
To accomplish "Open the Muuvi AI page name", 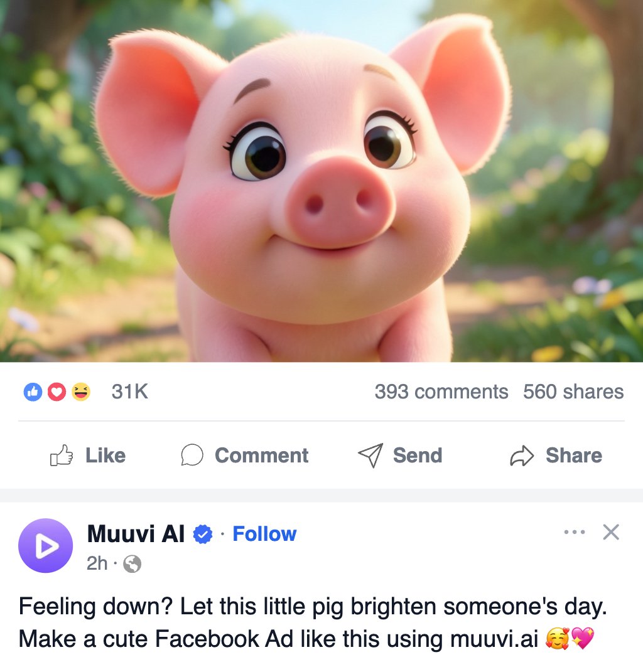I will (135, 534).
